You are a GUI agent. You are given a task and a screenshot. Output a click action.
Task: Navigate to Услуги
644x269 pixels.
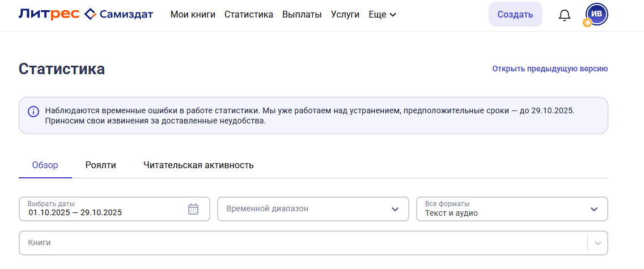tap(345, 15)
